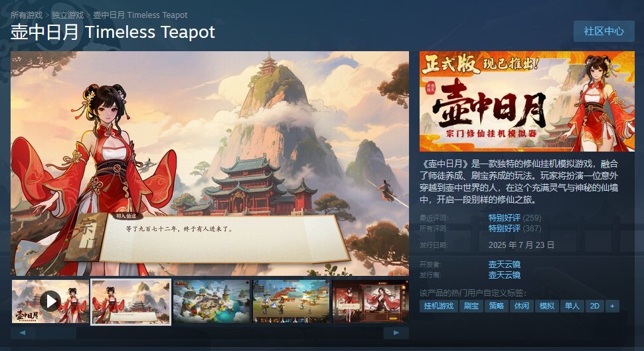This screenshot has width=644, height=351.
Task: Select the 休闲 tag
Action: [x=522, y=306]
